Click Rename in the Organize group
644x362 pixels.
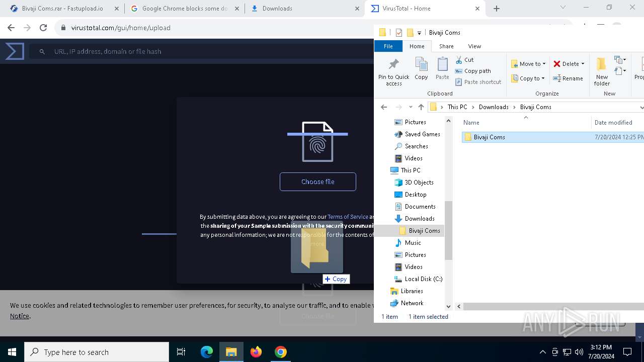(568, 78)
